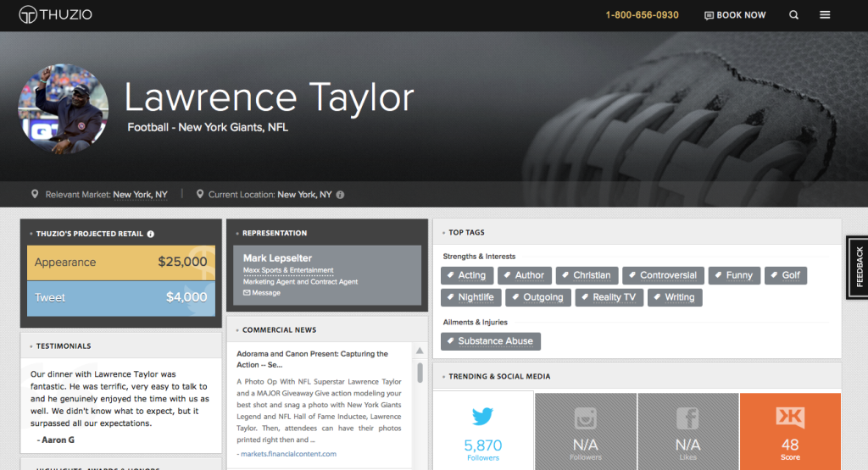868x470 pixels.
Task: Click the Thuzio logo
Action: 55,14
